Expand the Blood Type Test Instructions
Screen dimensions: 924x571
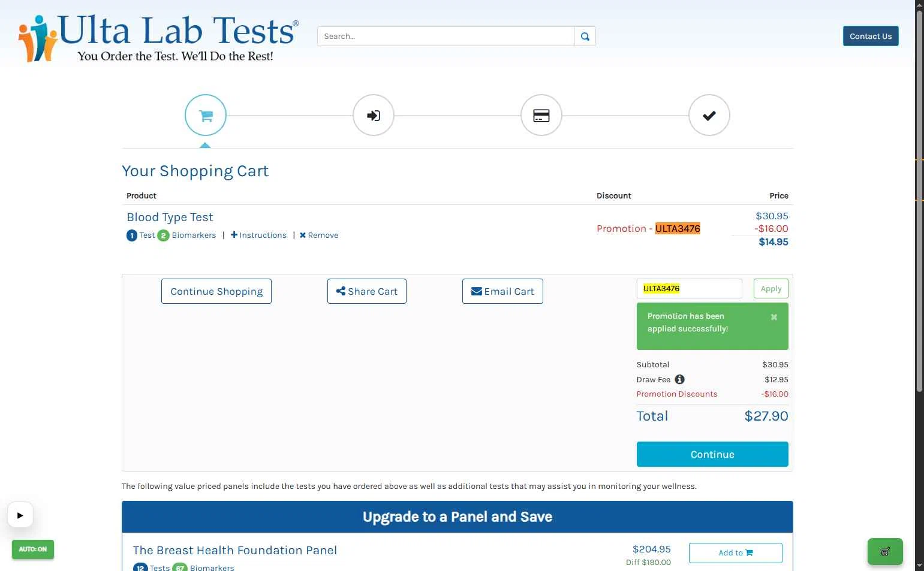(x=258, y=235)
